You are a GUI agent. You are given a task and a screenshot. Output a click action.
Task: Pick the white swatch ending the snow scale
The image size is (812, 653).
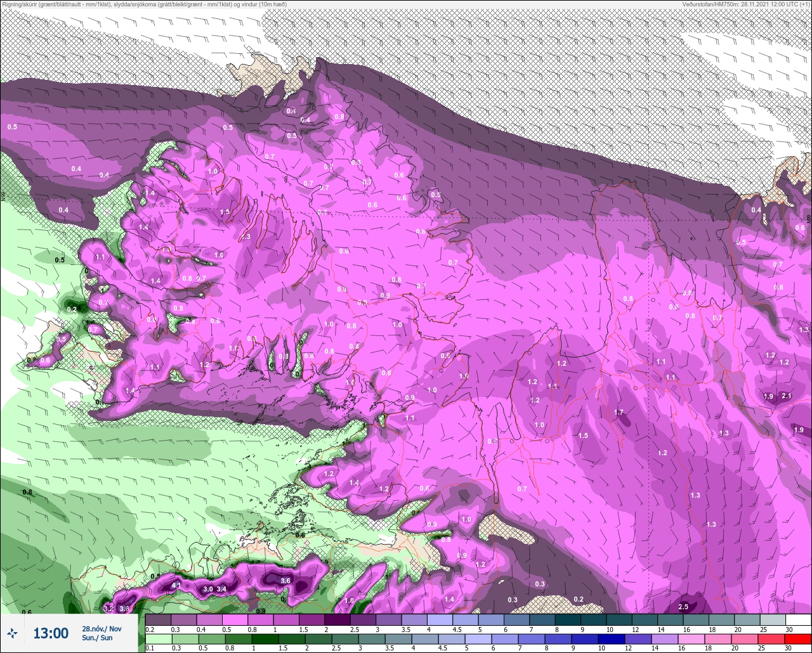click(x=798, y=619)
